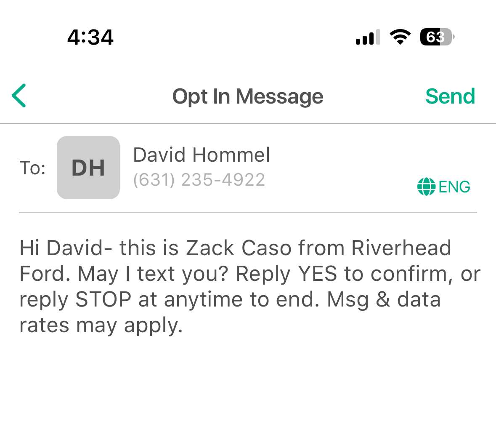Tap the cellular signal bars
Image resolution: width=496 pixels, height=448 pixels.
pos(368,37)
